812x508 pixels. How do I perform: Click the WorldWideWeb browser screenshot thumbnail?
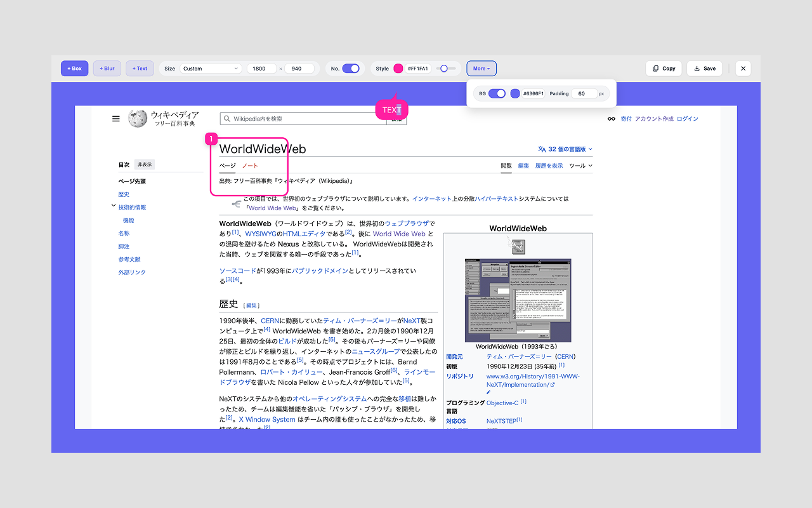518,300
